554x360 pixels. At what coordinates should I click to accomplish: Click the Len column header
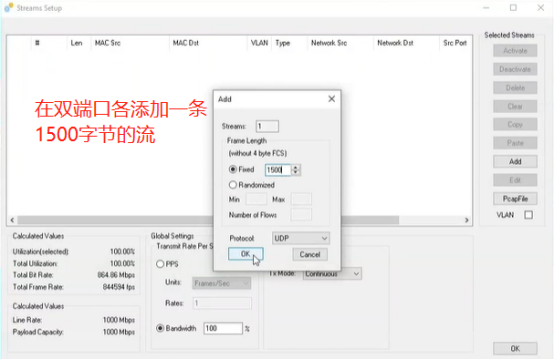tap(76, 43)
